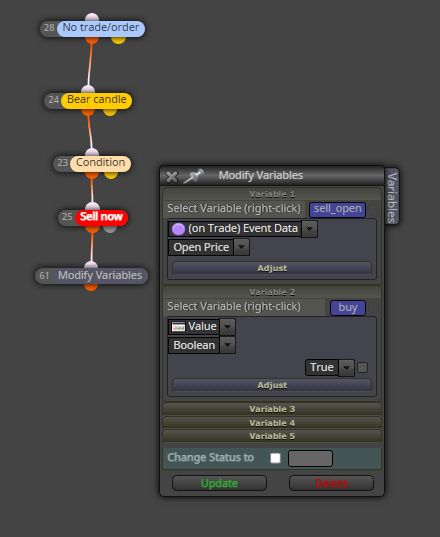Click the Change Status to value field

tap(310, 459)
